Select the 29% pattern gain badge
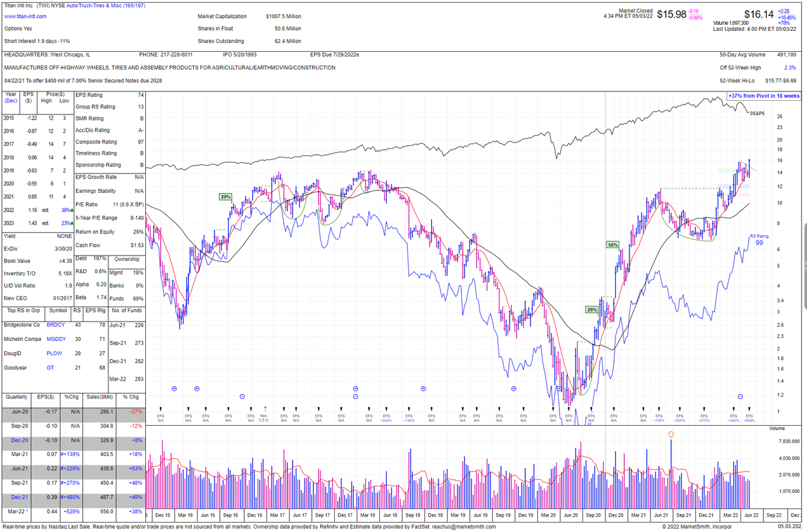The width and height of the screenshot is (807, 532). click(x=225, y=197)
